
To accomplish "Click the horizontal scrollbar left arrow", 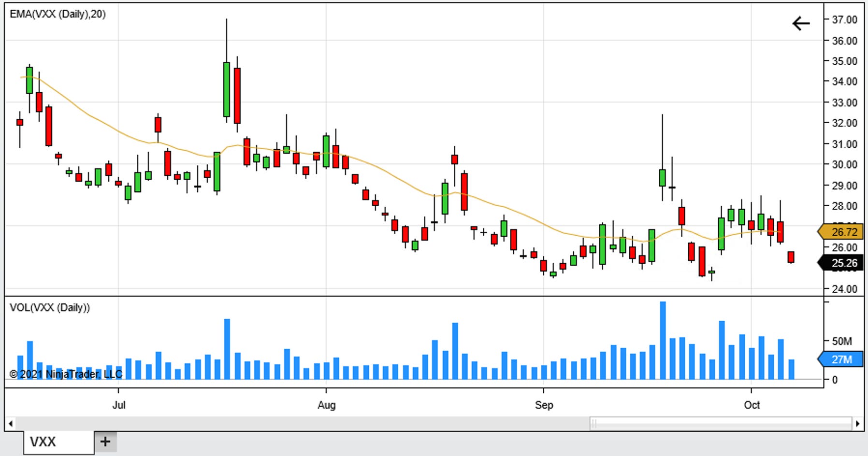I will click(x=11, y=424).
